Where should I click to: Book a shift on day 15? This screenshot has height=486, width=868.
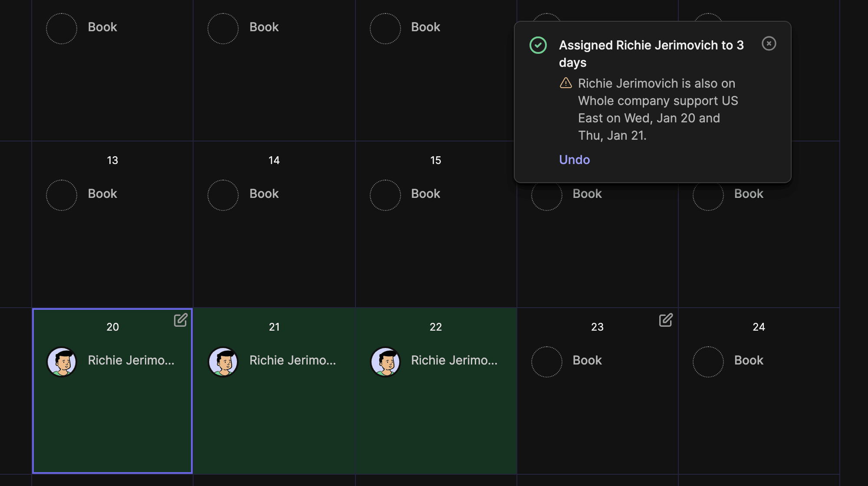[425, 194]
